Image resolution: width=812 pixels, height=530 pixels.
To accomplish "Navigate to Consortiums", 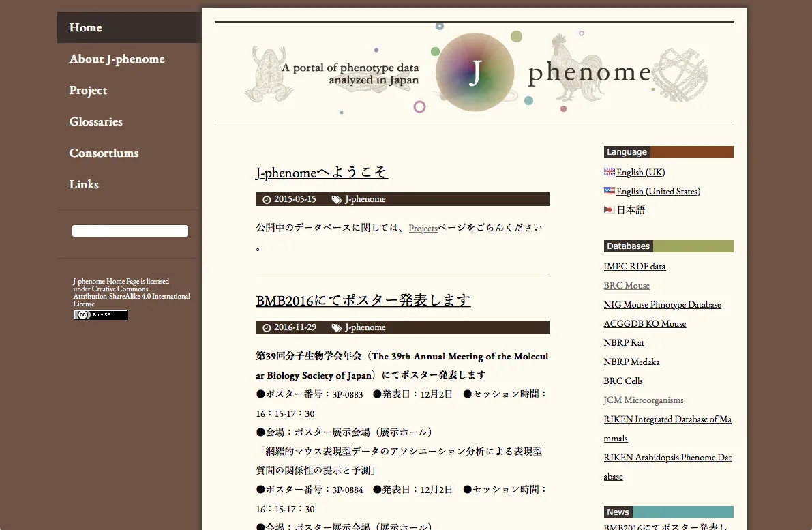I will [104, 153].
